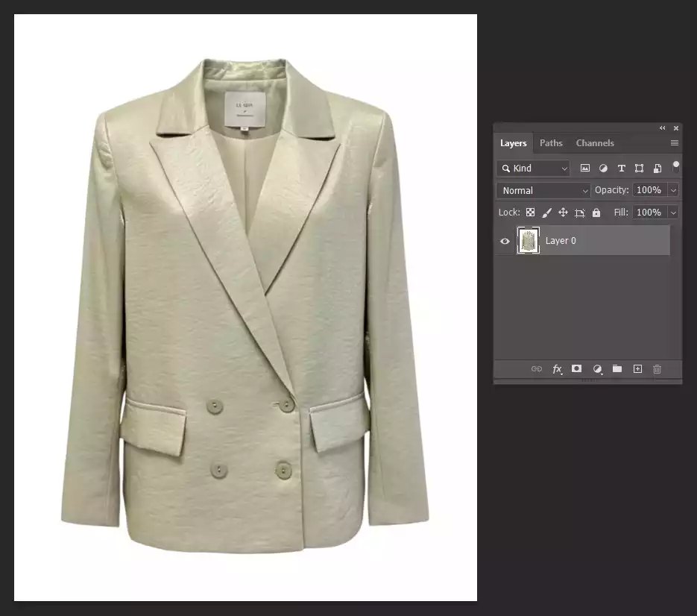697x616 pixels.
Task: Switch to the Paths tab
Action: coord(551,142)
